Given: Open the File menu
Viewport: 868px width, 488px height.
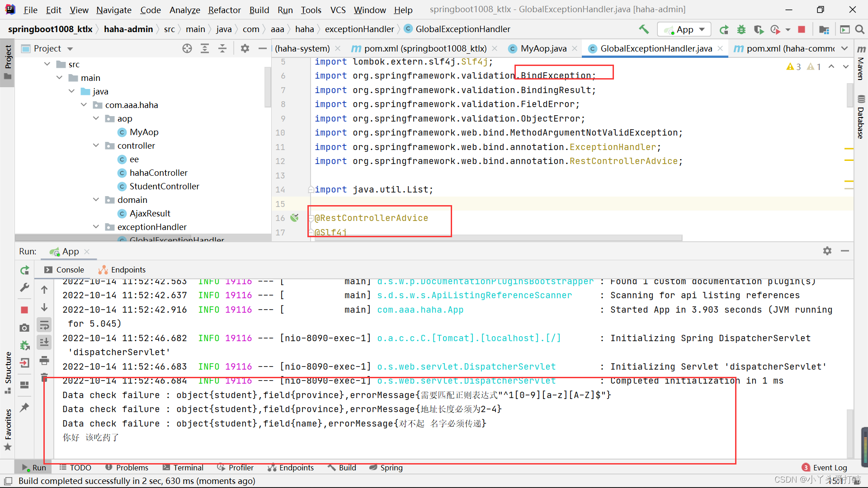Looking at the screenshot, I should click(30, 9).
